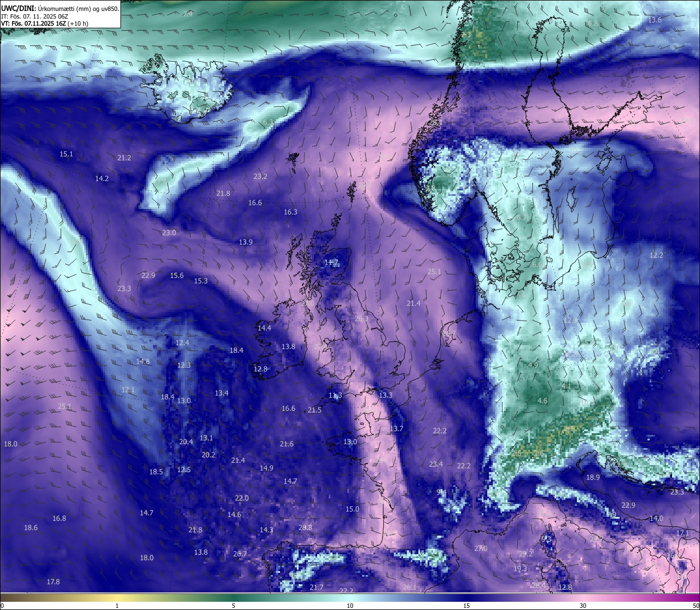Click the map value 14.8
700x610 pixels.
[143, 362]
